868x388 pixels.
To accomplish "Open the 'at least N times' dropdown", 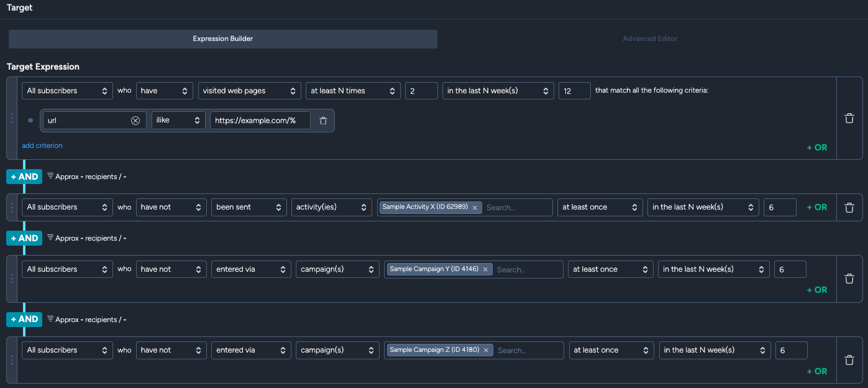I will tap(353, 91).
